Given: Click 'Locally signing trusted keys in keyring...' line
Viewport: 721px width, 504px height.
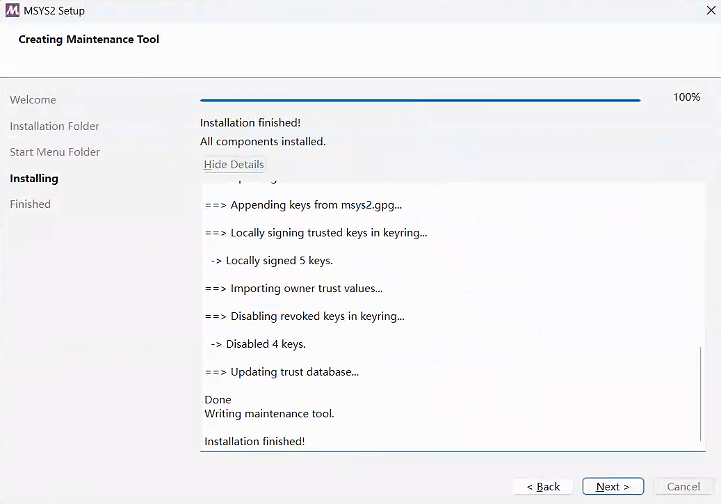Looking at the screenshot, I should pyautogui.click(x=316, y=233).
